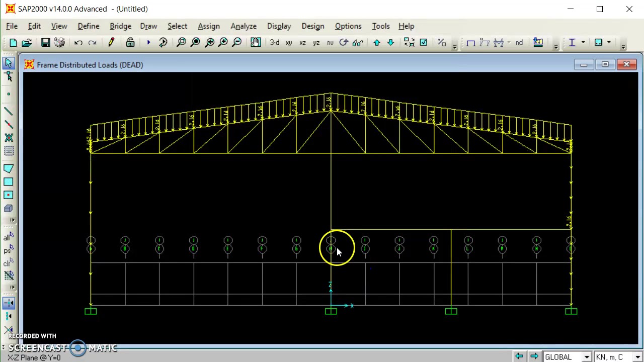Select quick draw braces tool
The height and width of the screenshot is (362, 644).
click(x=9, y=138)
